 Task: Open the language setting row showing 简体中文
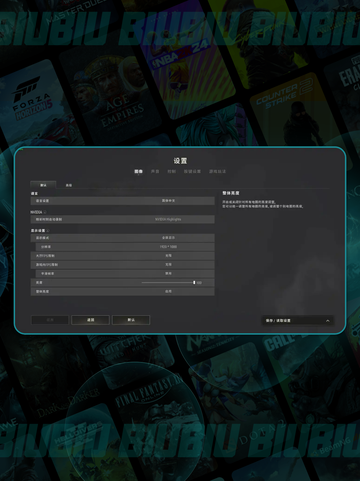(123, 201)
